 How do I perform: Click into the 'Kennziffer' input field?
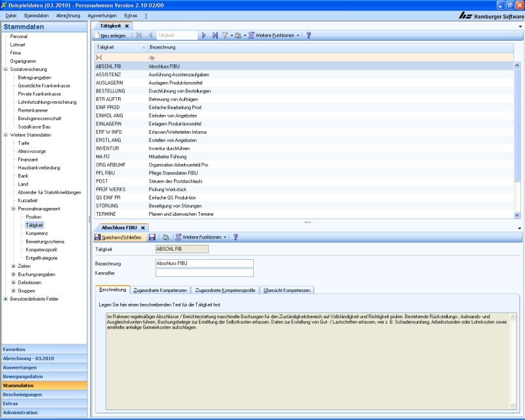pyautogui.click(x=204, y=273)
